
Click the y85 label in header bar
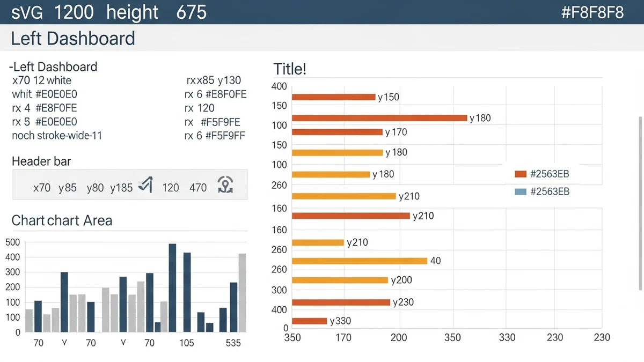click(68, 188)
